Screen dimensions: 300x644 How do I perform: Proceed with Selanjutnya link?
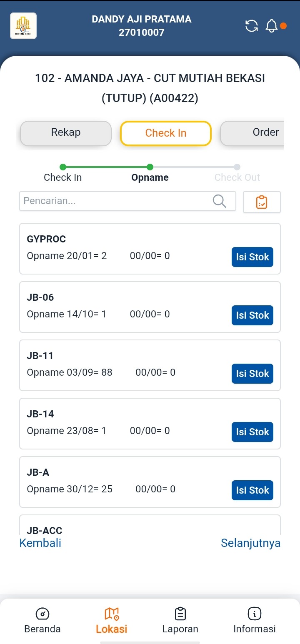(x=250, y=543)
